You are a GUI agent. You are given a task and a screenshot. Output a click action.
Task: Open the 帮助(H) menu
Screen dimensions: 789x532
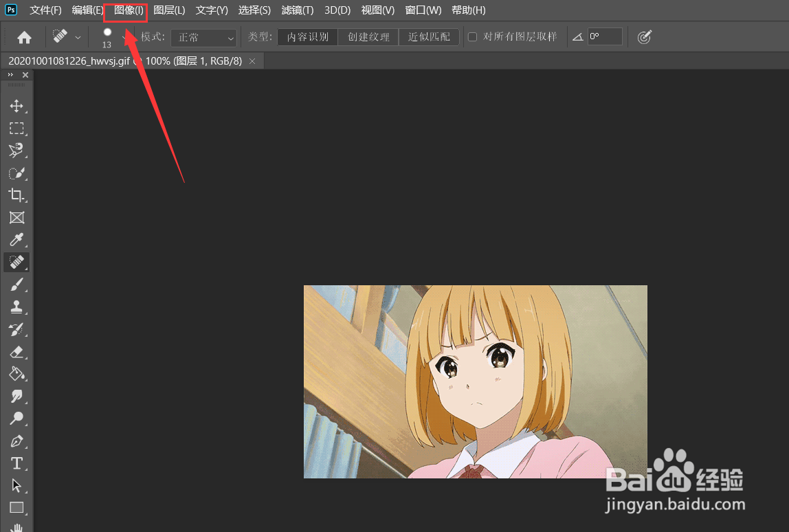pyautogui.click(x=469, y=10)
